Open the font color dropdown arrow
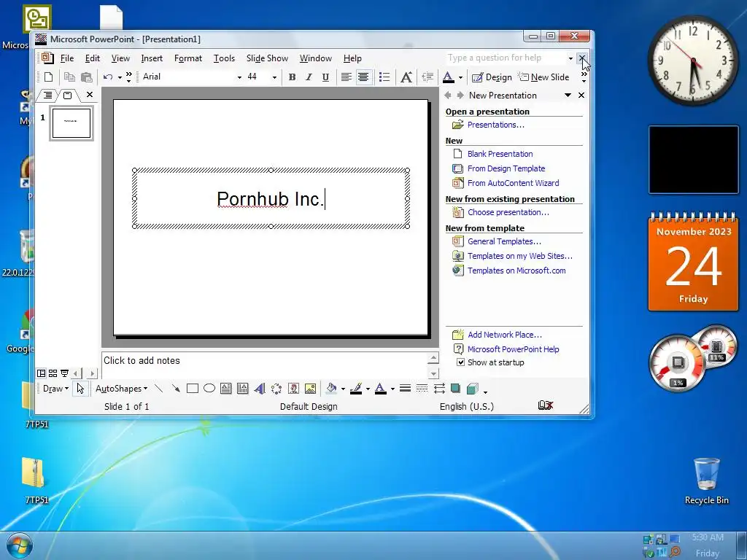747x560 pixels. coord(460,77)
